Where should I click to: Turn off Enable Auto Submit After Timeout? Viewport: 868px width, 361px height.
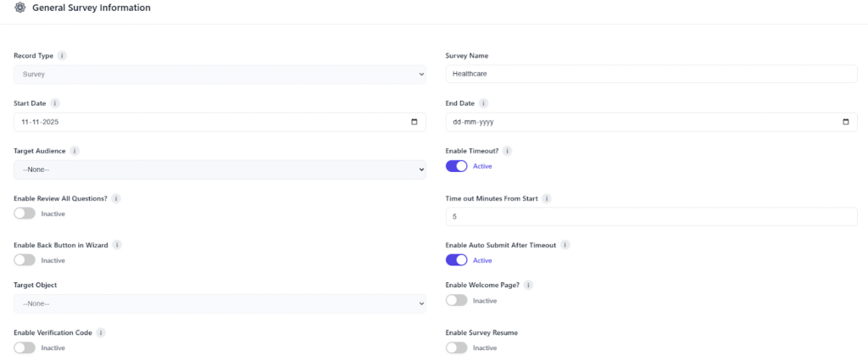click(x=456, y=260)
